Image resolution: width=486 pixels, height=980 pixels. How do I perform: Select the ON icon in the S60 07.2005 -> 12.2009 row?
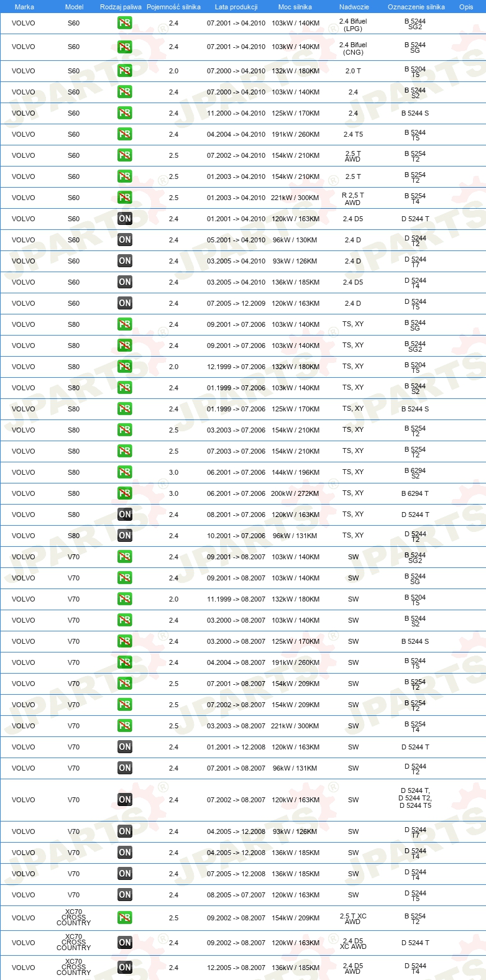125,303
